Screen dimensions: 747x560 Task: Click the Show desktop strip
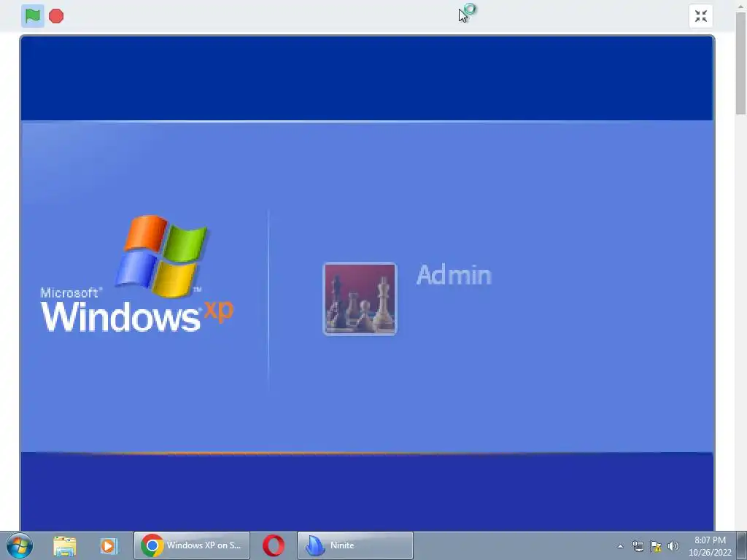point(742,545)
